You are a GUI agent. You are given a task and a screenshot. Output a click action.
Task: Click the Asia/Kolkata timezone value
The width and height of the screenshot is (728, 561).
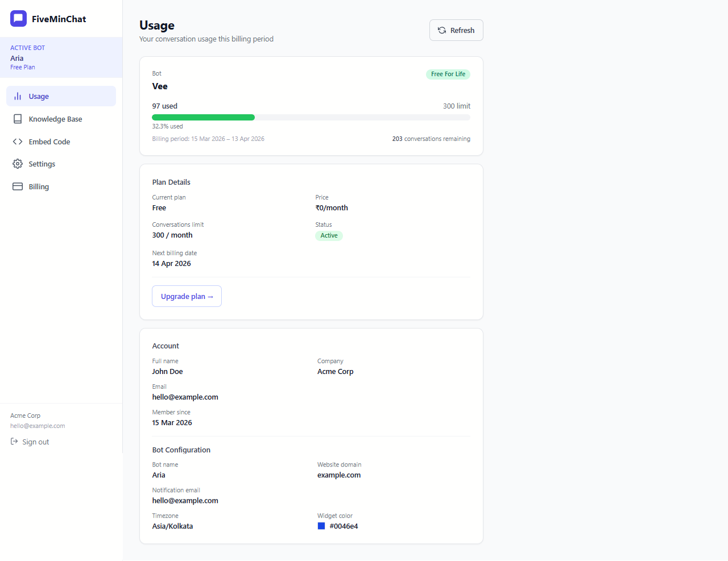[x=172, y=526]
